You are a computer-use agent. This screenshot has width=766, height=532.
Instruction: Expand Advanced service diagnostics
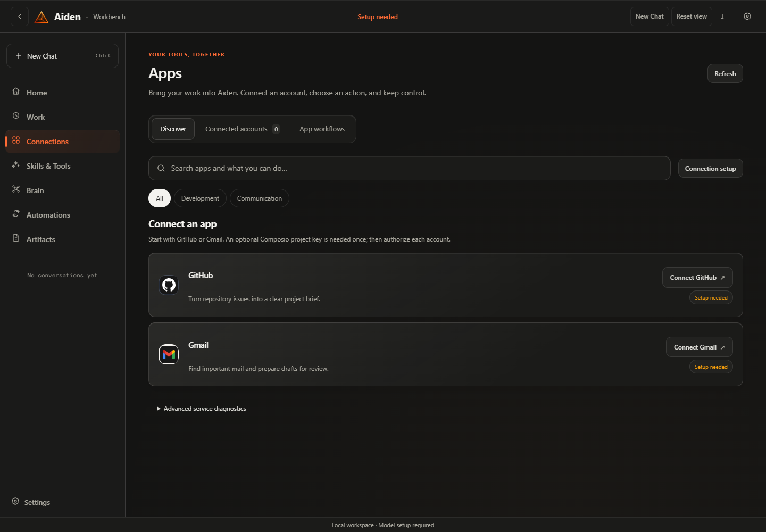point(202,409)
